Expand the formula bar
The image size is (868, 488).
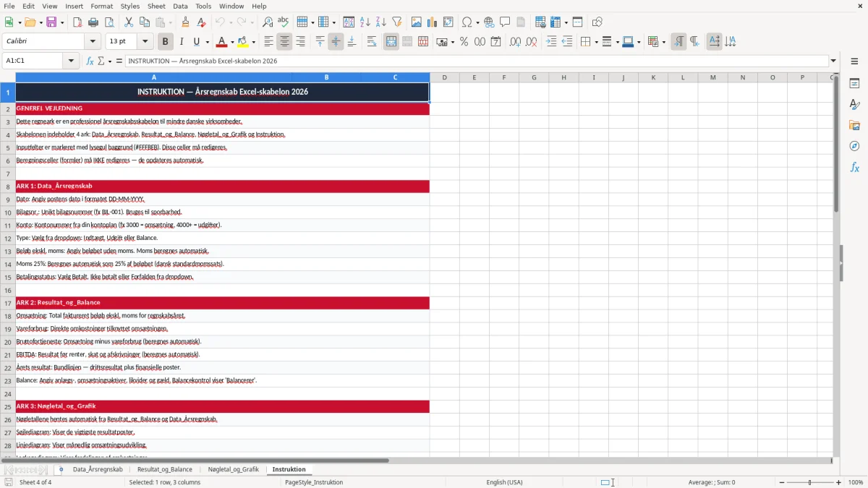pyautogui.click(x=833, y=61)
